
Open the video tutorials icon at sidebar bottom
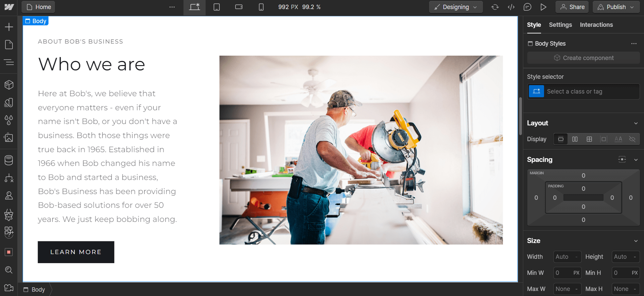pos(9,288)
